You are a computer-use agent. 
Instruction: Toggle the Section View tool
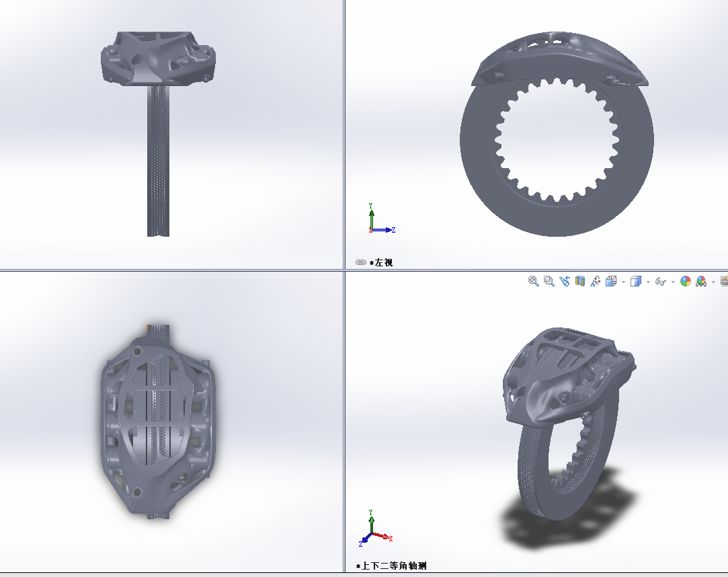click(x=580, y=281)
